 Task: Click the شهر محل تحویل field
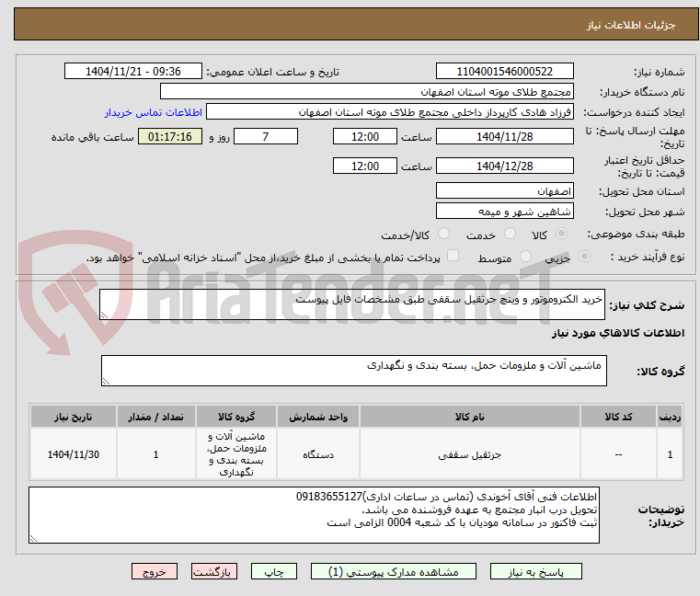504,212
